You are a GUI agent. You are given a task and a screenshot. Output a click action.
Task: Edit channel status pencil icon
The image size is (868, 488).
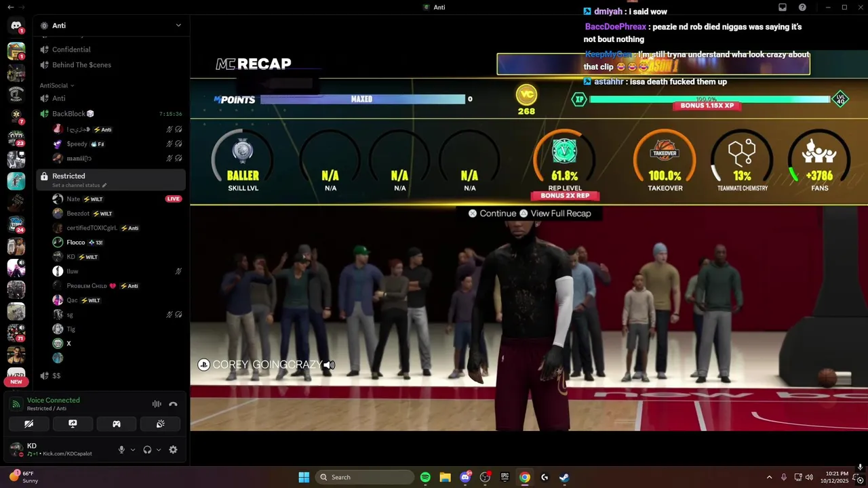click(104, 185)
